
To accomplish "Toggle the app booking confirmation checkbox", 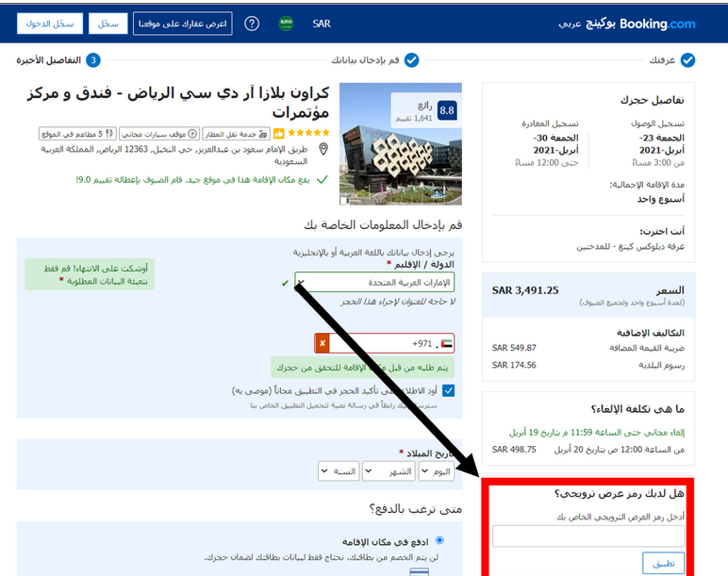I will pyautogui.click(x=448, y=390).
